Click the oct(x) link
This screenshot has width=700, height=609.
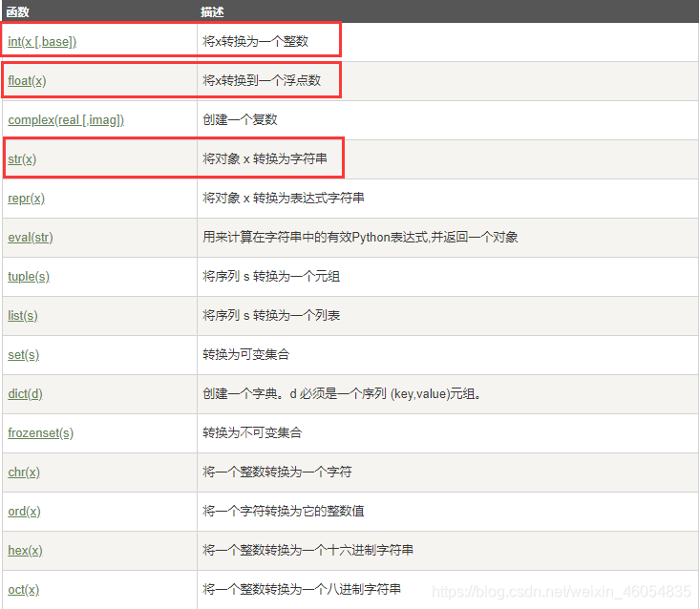point(24,590)
